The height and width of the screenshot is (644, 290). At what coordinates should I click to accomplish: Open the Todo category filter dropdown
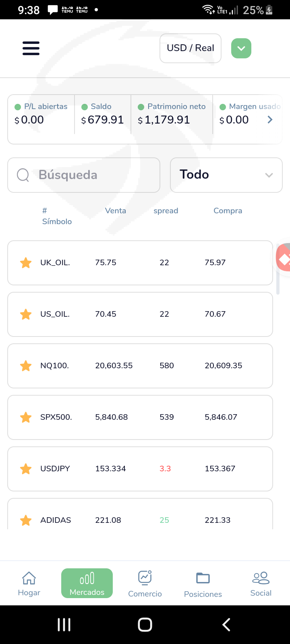tap(226, 175)
